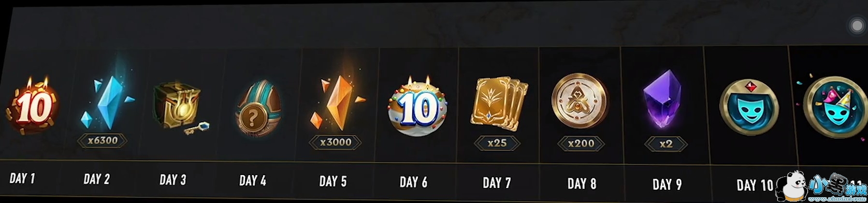
Task: Select the mystery egg with question mark
Action: click(258, 111)
